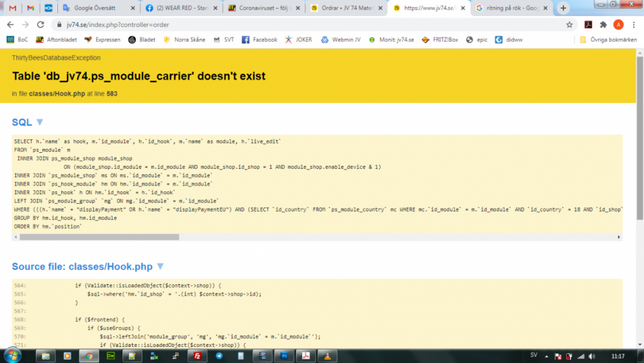This screenshot has height=363, width=644.
Task: Open the Adobe Acrobat extension
Action: [x=588, y=25]
